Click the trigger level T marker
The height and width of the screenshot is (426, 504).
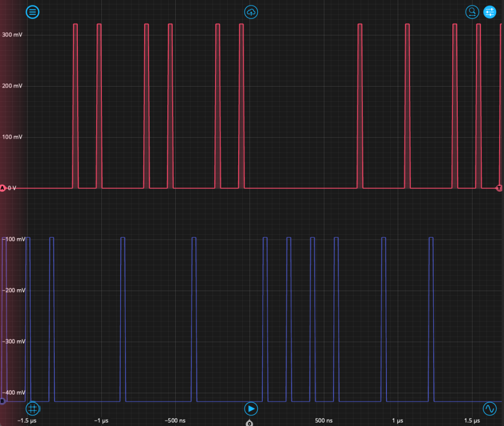499,188
